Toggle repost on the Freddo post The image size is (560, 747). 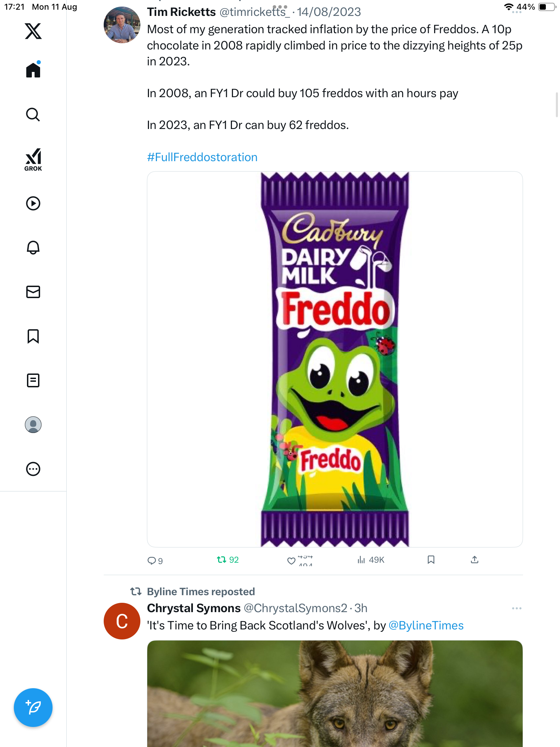pos(222,560)
